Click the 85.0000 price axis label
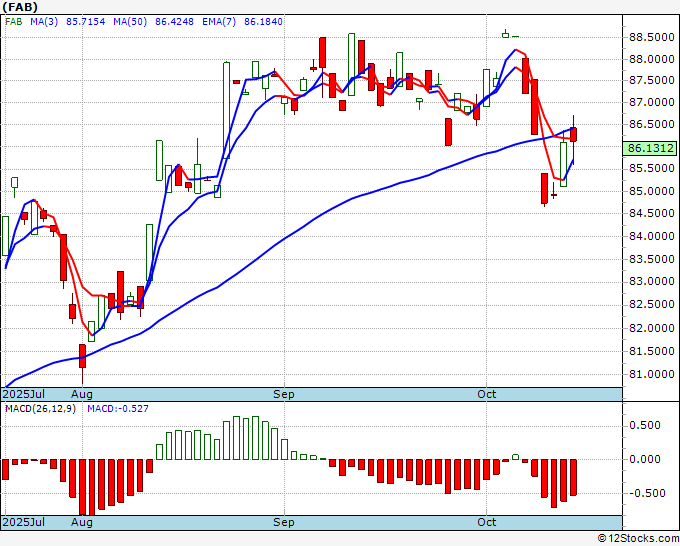 pos(652,191)
